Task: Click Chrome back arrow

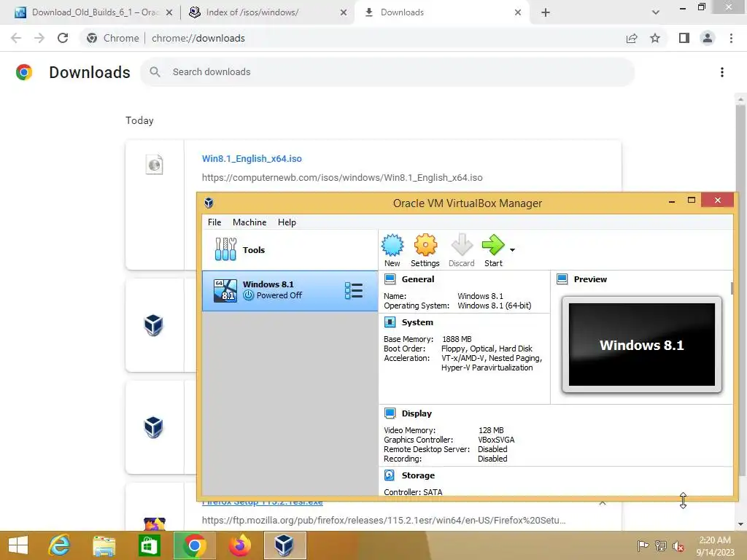Action: [16, 38]
